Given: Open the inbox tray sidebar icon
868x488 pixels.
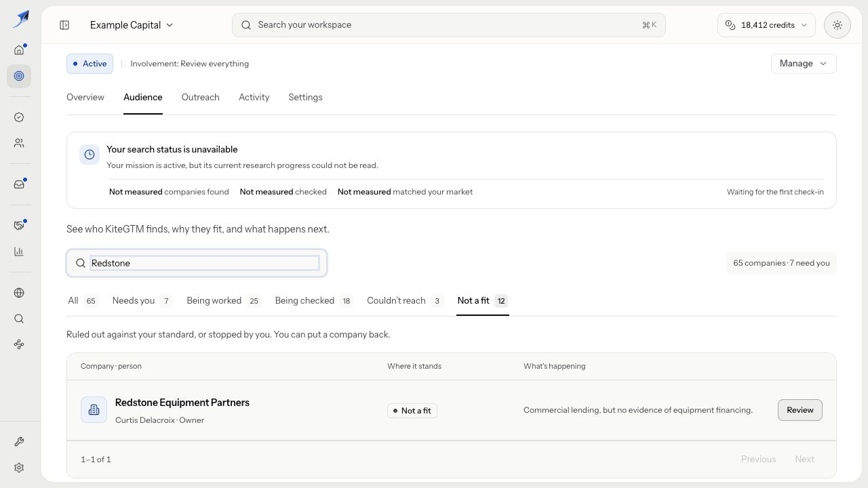Looking at the screenshot, I should point(19,184).
